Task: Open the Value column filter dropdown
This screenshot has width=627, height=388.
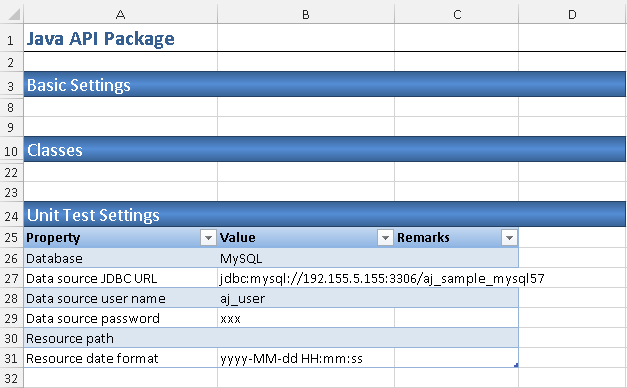Action: [x=385, y=238]
